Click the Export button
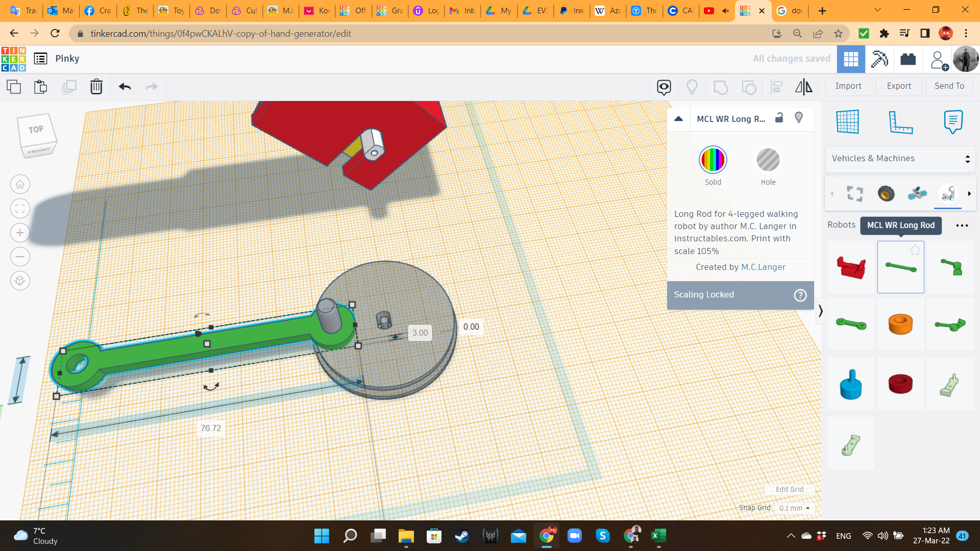Screen dimensions: 980x551 pyautogui.click(x=898, y=86)
